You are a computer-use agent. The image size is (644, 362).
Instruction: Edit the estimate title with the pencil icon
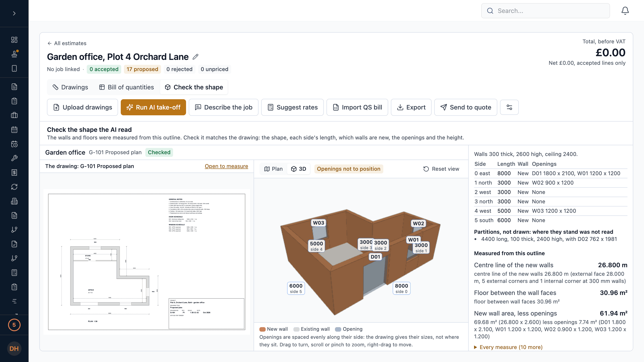pos(195,57)
